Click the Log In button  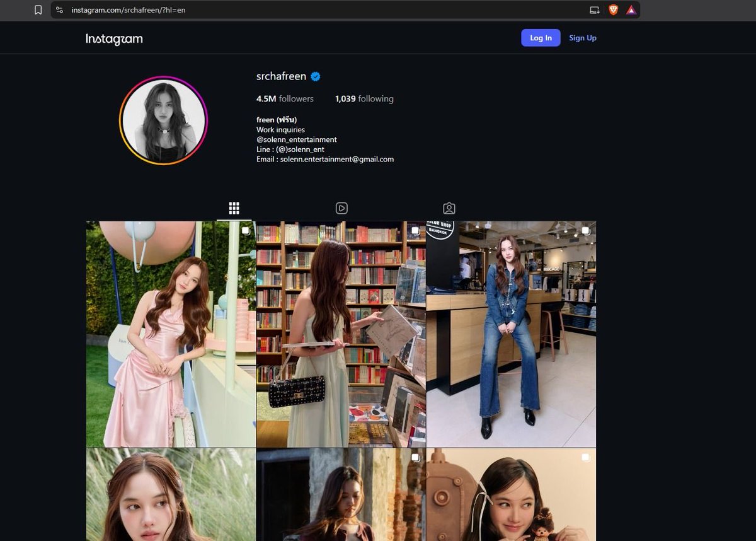tap(541, 38)
